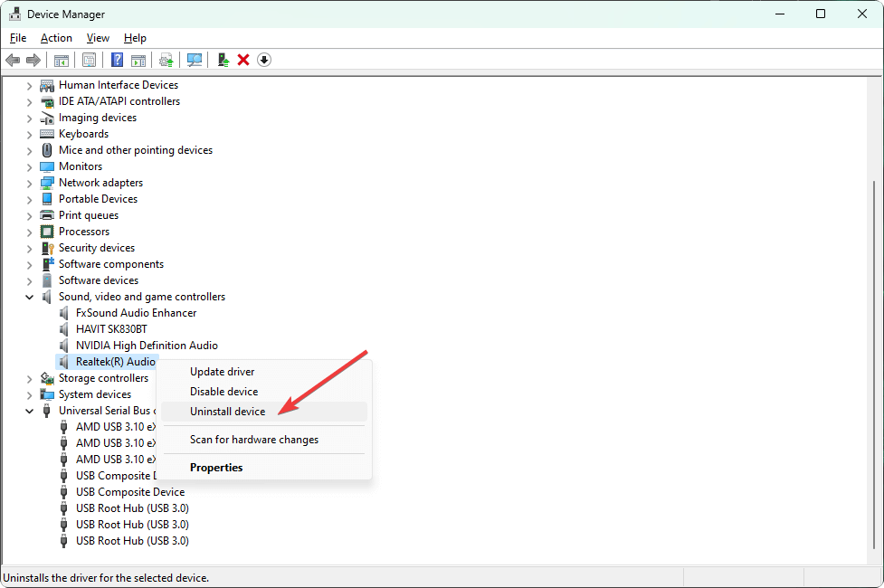Click the Imaging devices camera icon

click(x=47, y=118)
